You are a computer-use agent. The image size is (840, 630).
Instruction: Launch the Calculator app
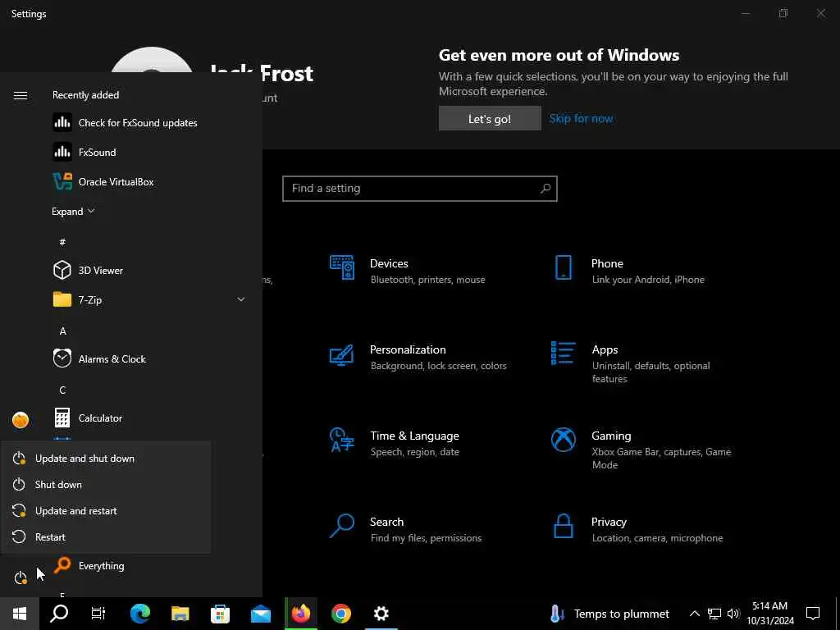(100, 418)
